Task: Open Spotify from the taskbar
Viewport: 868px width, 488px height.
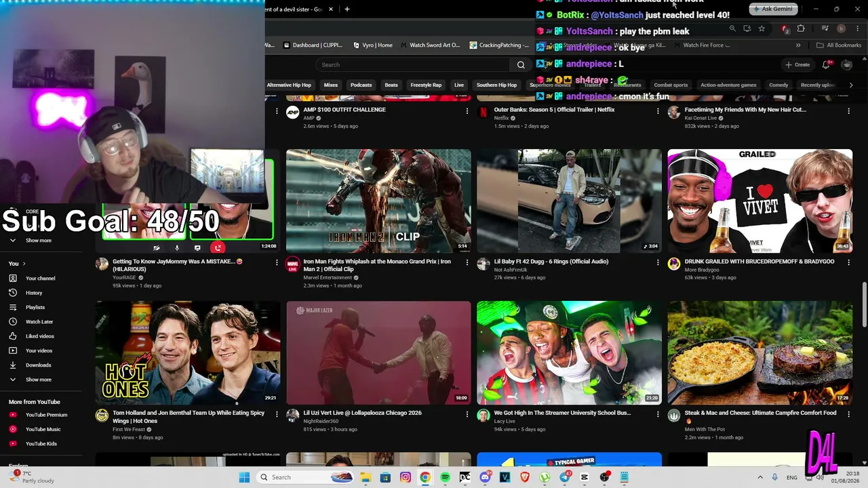Action: click(445, 477)
